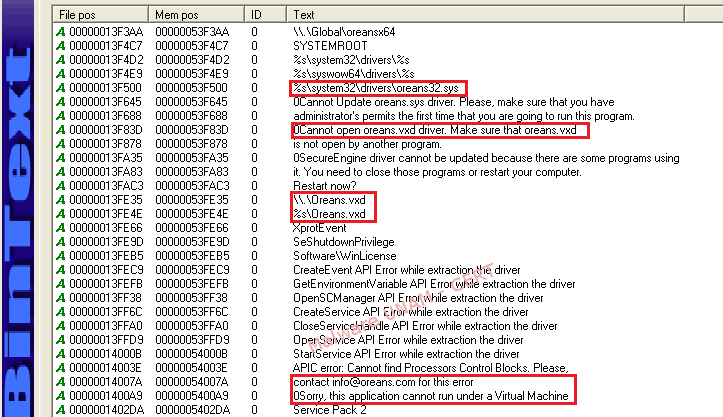Select the 'Restart now?' string
This screenshot has width=723, height=417.
tap(325, 186)
